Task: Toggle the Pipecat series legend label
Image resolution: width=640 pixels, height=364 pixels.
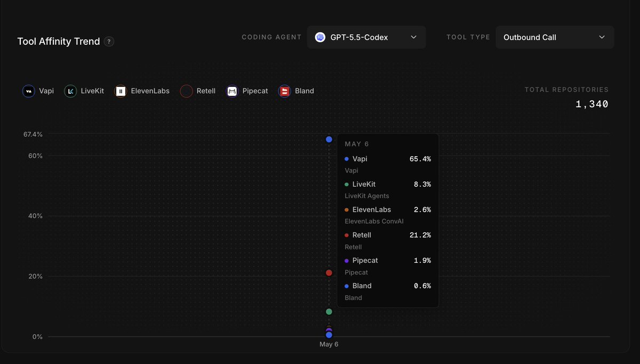Action: (x=255, y=91)
